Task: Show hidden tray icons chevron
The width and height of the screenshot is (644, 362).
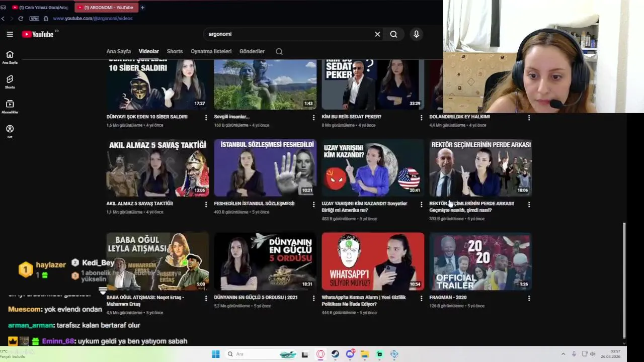Action: [563, 354]
